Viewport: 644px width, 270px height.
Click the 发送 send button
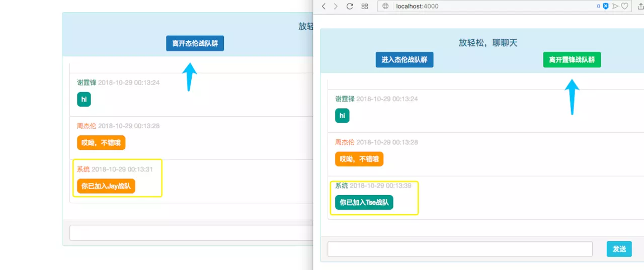coord(619,249)
